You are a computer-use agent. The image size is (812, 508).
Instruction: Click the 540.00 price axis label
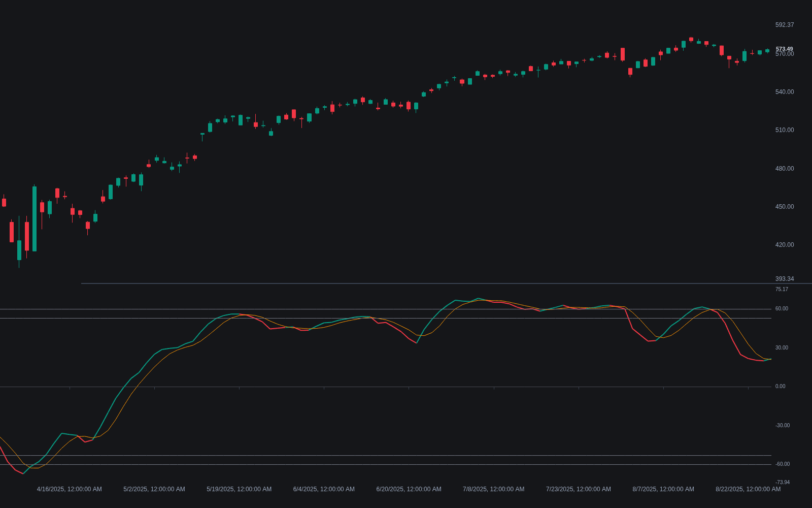[x=785, y=92]
